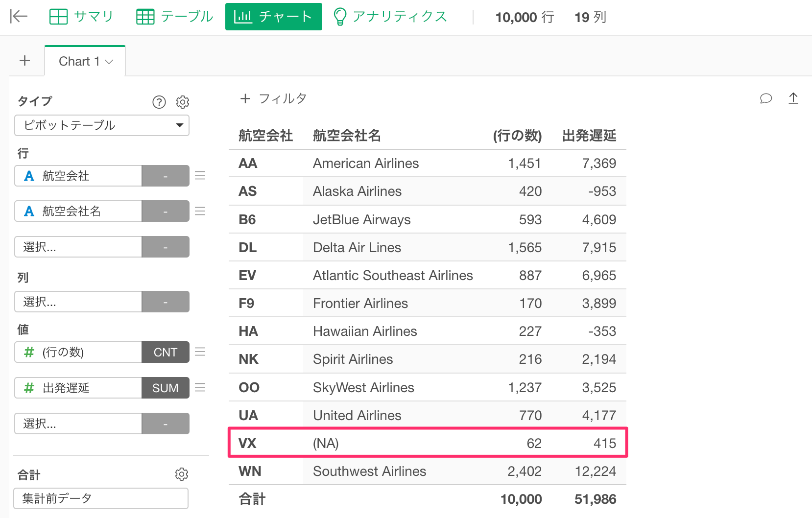Click the VX airline code cell
This screenshot has width=812, height=518.
point(247,443)
